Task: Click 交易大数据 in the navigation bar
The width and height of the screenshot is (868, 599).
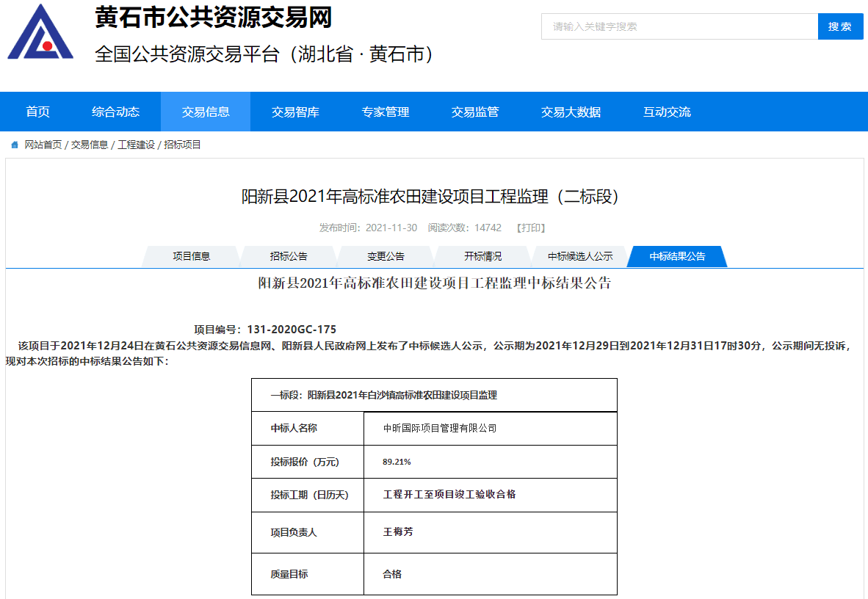Action: point(571,112)
